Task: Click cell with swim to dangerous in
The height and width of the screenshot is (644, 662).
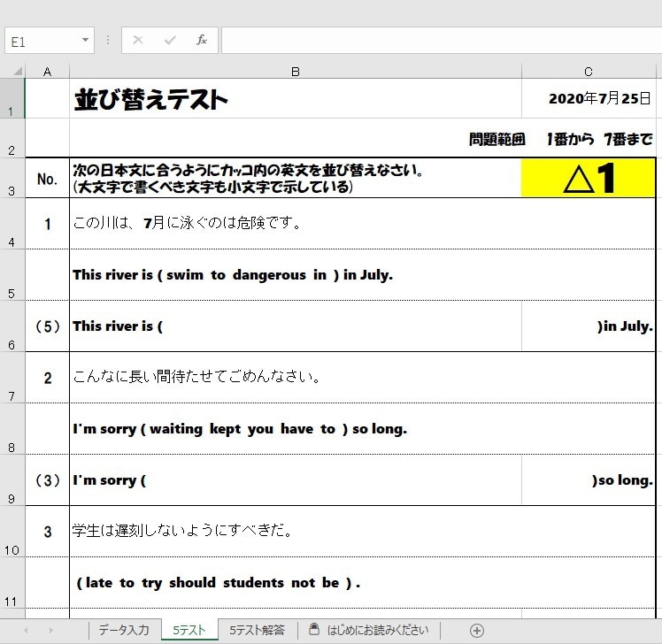Action: click(362, 275)
